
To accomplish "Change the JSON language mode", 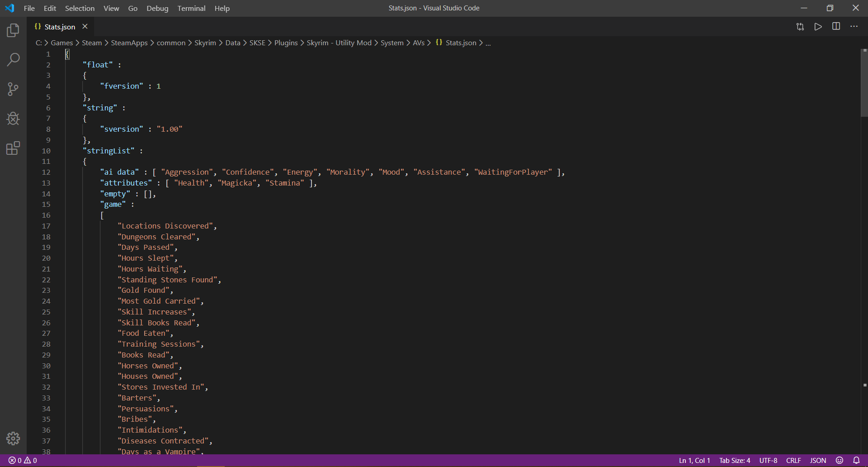I will coord(818,461).
